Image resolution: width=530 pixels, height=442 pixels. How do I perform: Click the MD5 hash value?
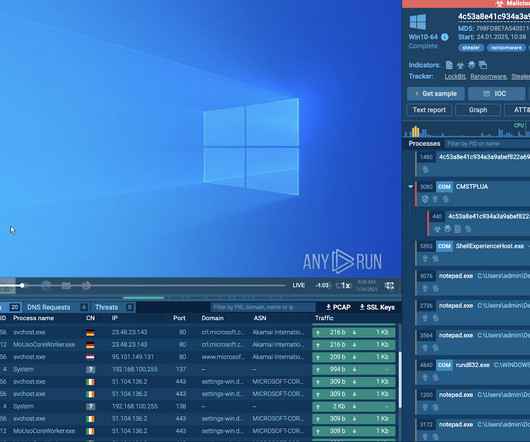click(503, 28)
